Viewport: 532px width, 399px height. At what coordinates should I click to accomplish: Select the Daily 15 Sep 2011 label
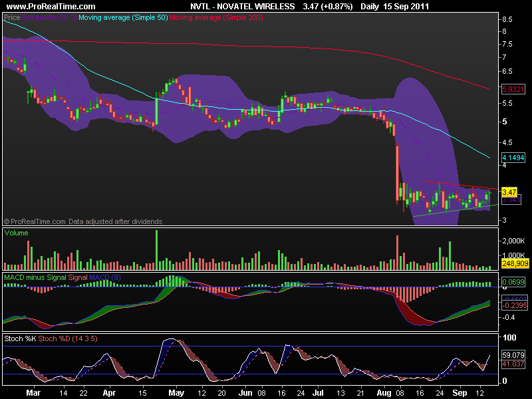click(394, 7)
